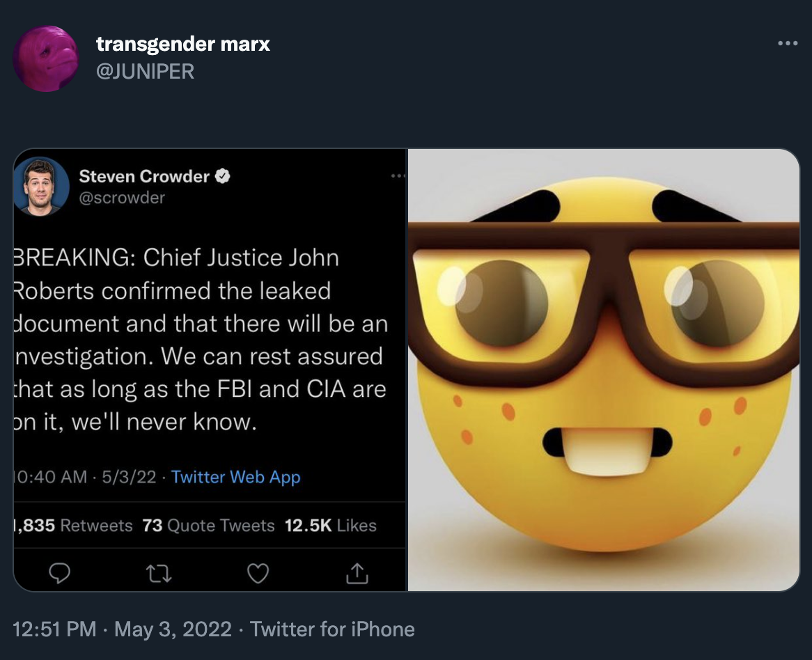812x660 pixels.
Task: Click the retweet arrows icon
Action: [159, 573]
